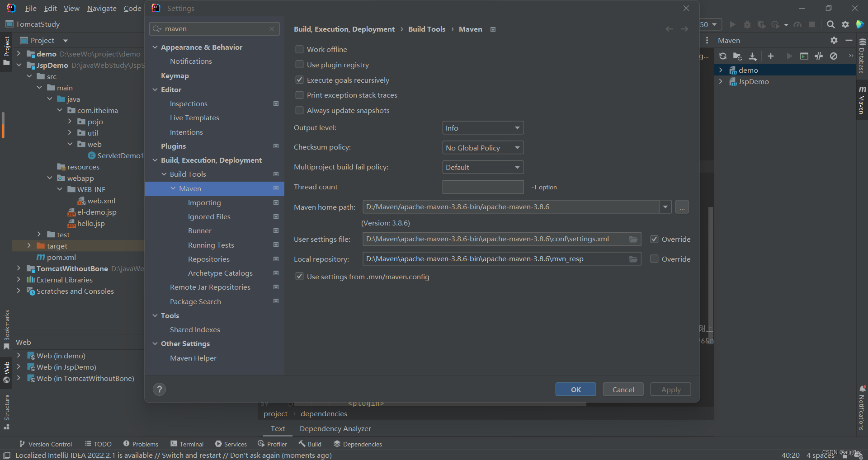
Task: Navigate forward in Settings history
Action: [x=685, y=29]
